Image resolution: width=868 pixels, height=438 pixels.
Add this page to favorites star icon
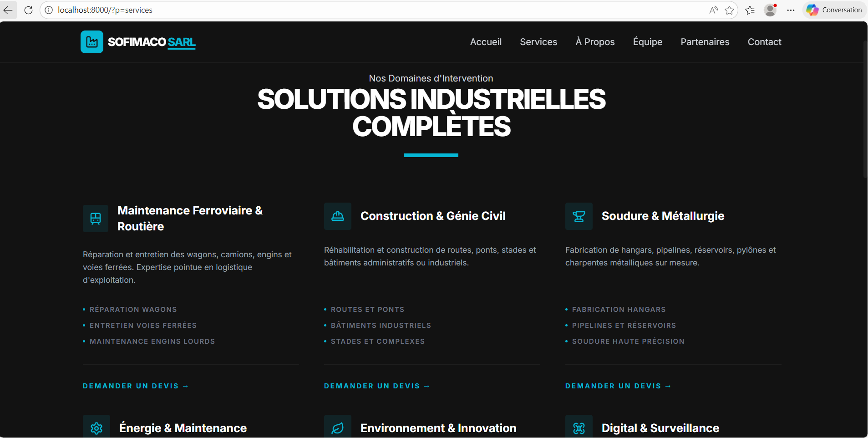(x=729, y=10)
